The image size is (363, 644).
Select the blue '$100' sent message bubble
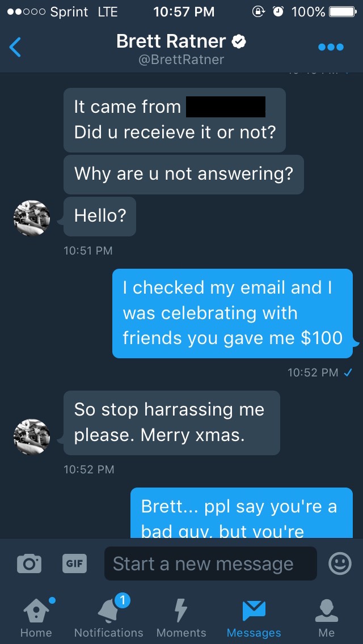(233, 313)
